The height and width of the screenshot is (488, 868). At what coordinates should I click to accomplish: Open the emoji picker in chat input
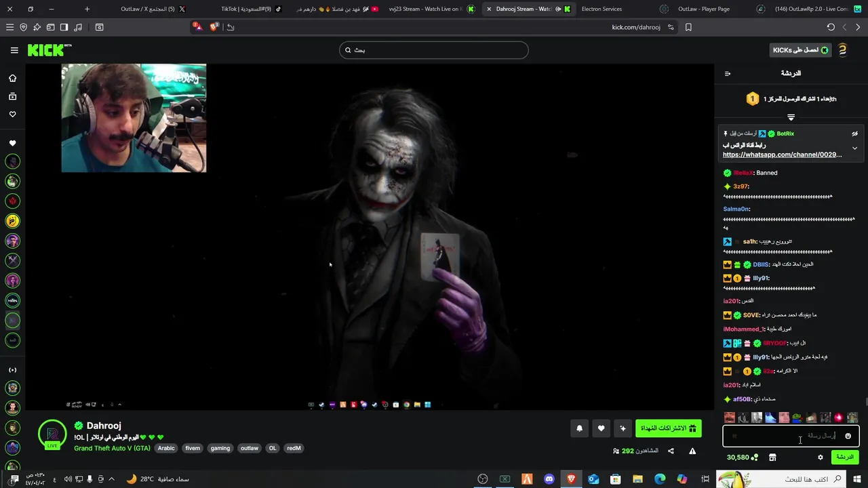click(848, 436)
